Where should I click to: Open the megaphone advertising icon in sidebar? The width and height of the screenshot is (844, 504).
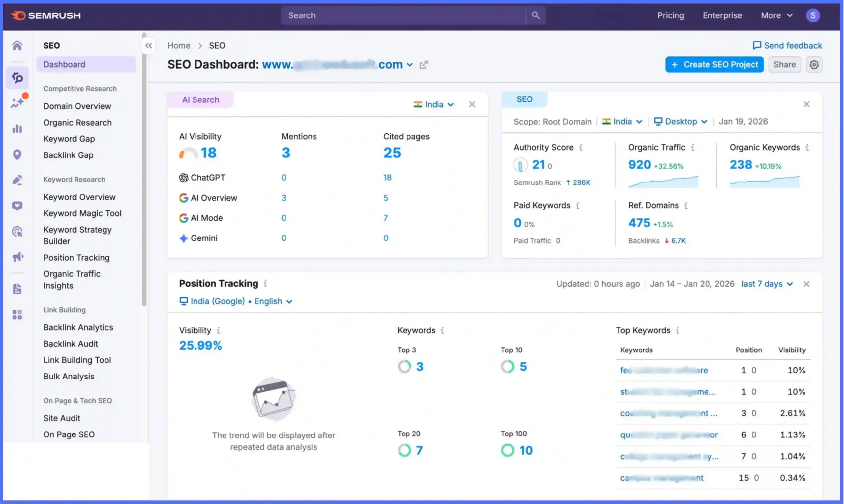17,257
